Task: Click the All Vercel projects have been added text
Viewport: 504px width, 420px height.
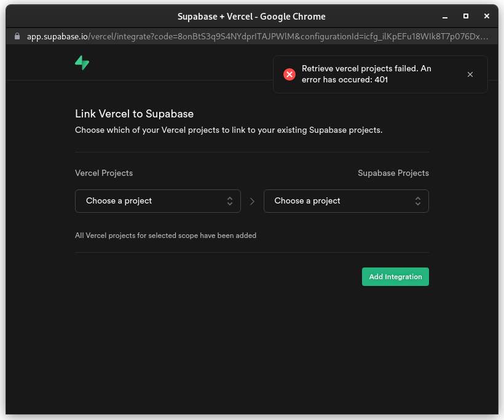Action: tap(166, 236)
